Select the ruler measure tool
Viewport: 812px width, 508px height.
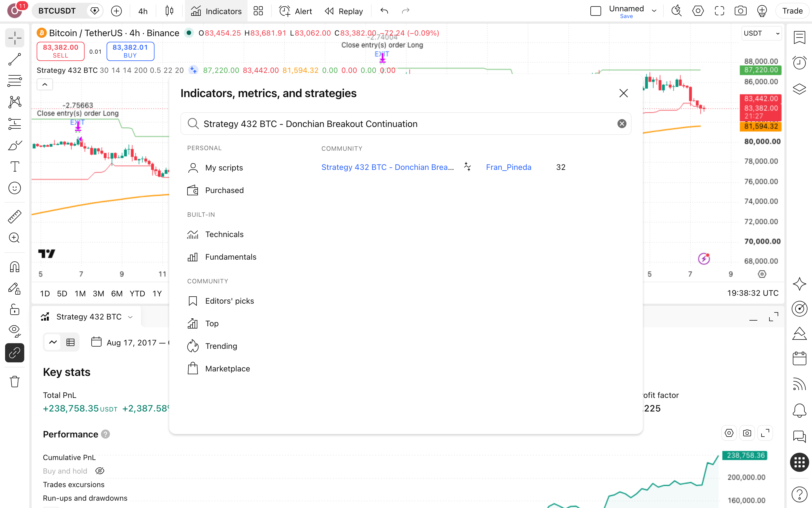pyautogui.click(x=15, y=217)
